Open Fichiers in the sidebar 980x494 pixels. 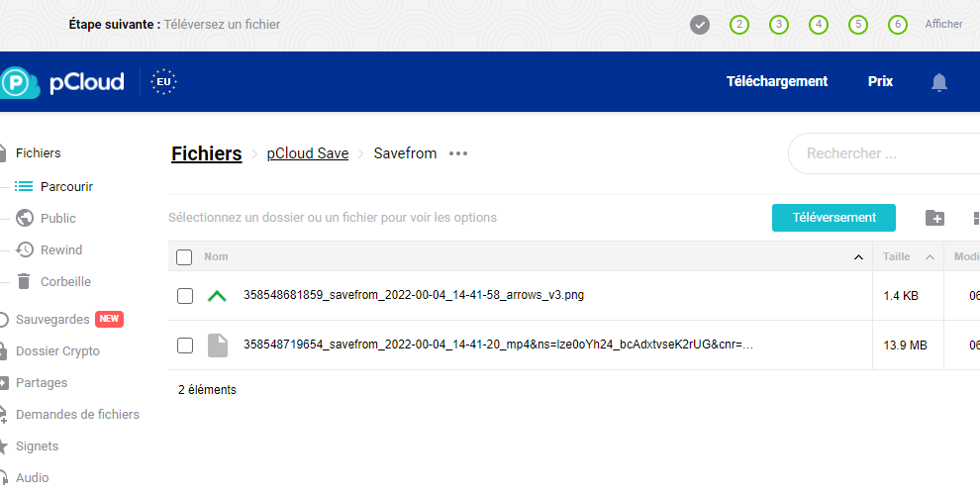point(39,153)
